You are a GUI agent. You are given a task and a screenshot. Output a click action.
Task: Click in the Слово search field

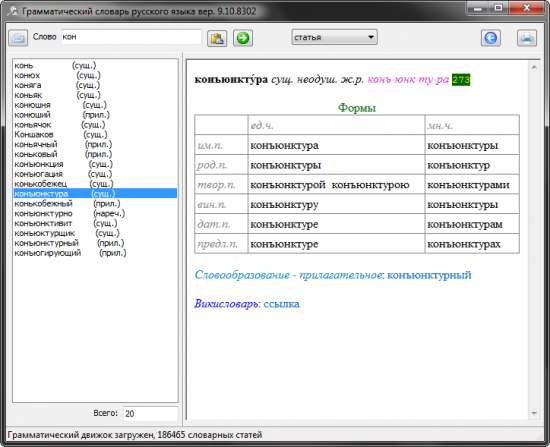(131, 37)
